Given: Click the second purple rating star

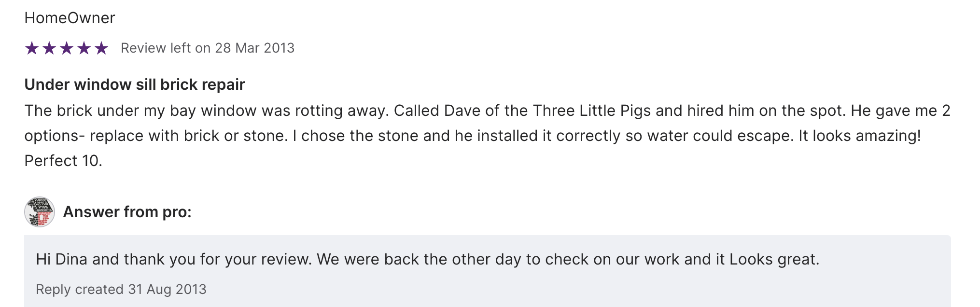Looking at the screenshot, I should point(49,48).
